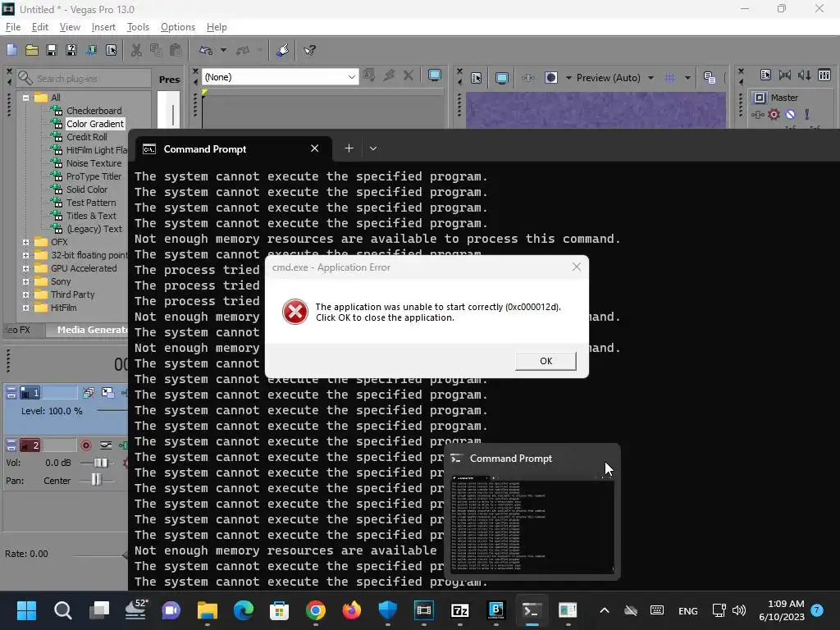
Task: Collapse the All folder in plug-in tree
Action: coord(25,98)
